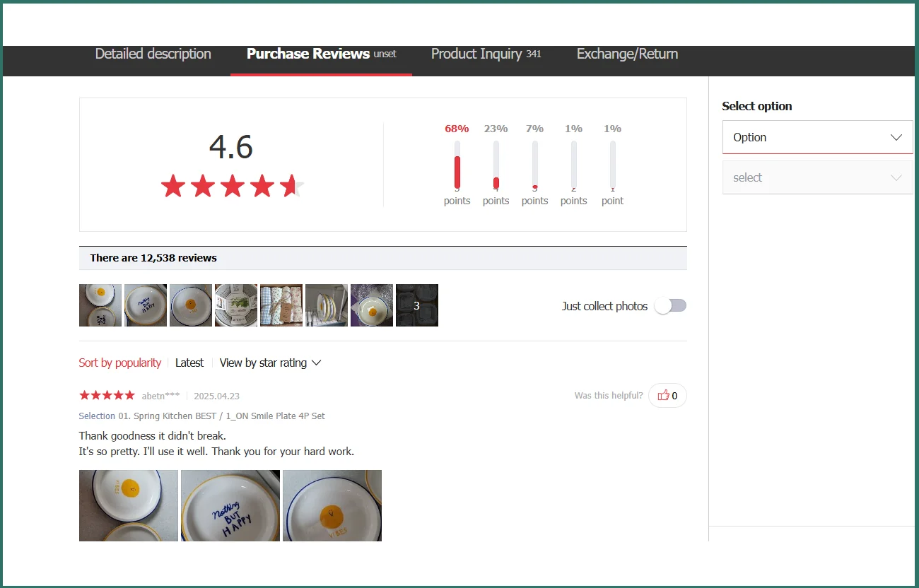This screenshot has width=919, height=588.
Task: Open the Product Inquiry tab
Action: click(476, 54)
